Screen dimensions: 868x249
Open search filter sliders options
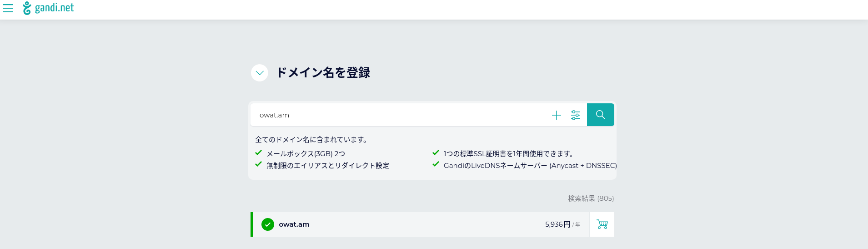(x=576, y=115)
